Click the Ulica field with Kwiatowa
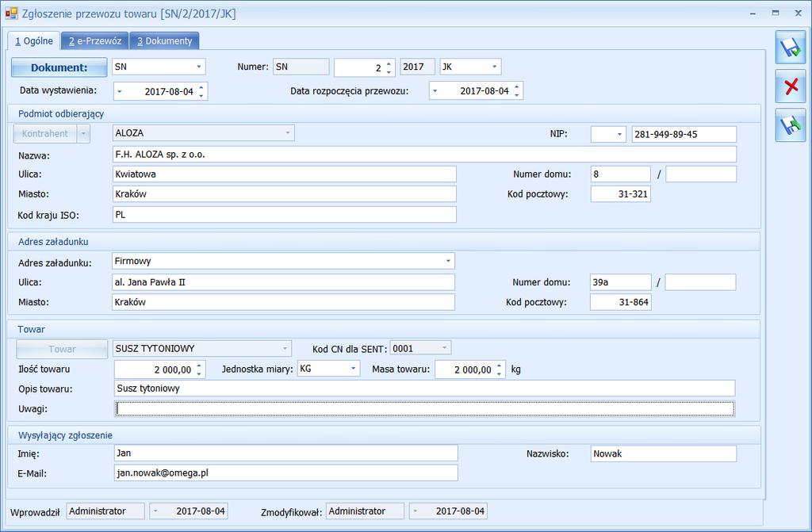812x532 pixels. (x=285, y=174)
